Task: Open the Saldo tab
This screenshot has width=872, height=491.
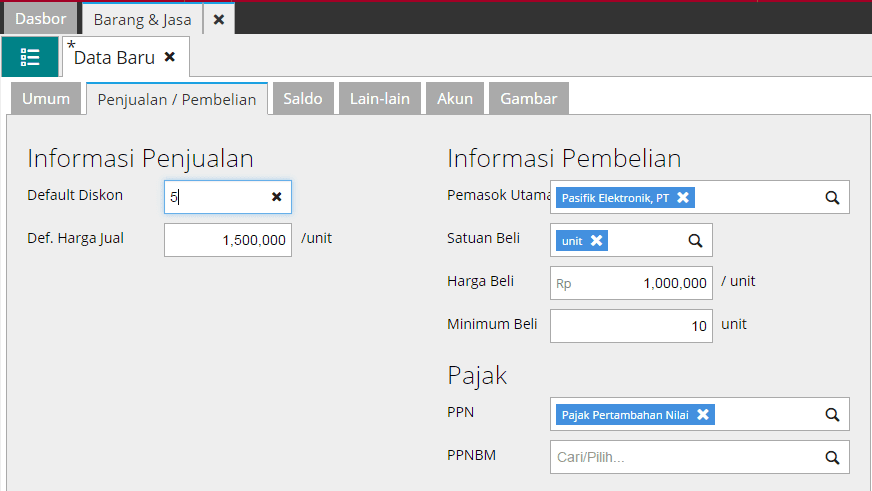Action: [303, 98]
